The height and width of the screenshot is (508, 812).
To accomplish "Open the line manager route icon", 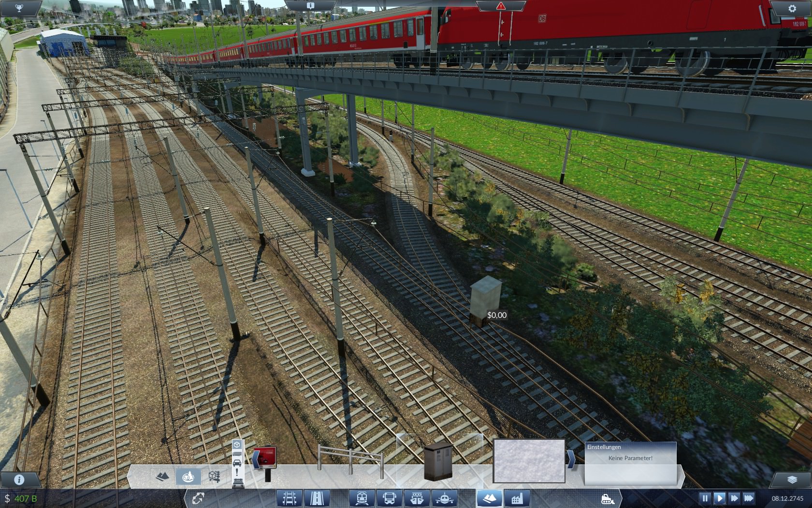I will 198,498.
